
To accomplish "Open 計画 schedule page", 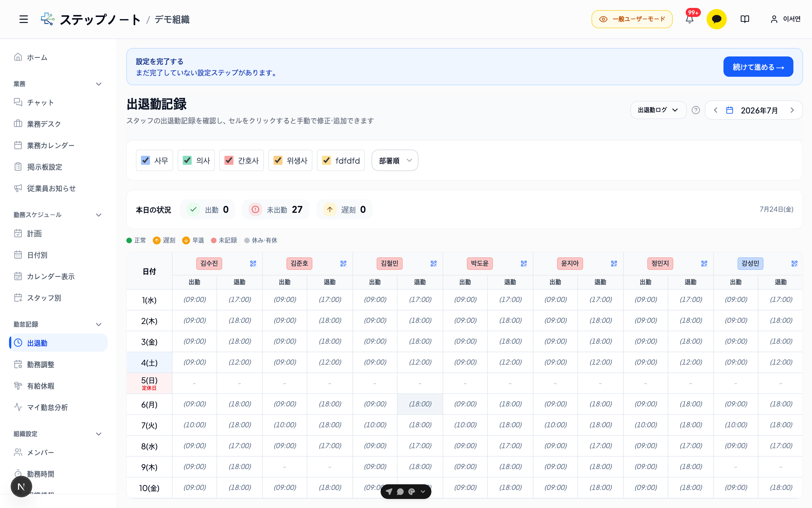I will point(58,233).
